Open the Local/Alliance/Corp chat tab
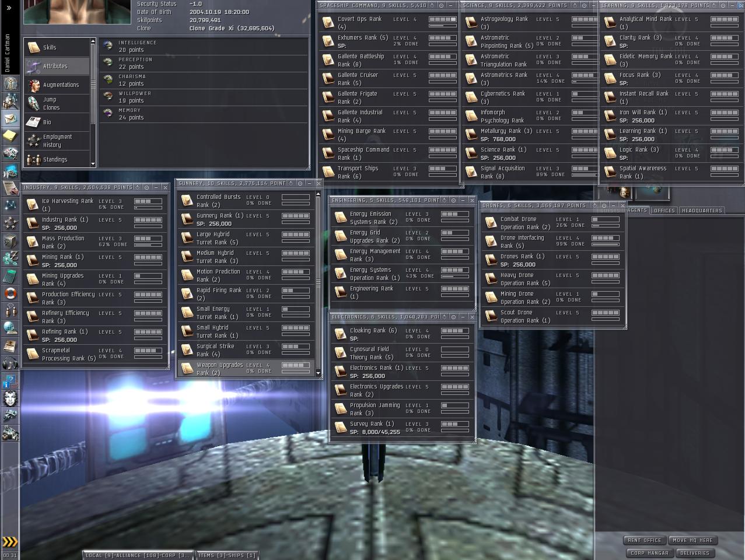This screenshot has height=560, width=745. click(138, 555)
